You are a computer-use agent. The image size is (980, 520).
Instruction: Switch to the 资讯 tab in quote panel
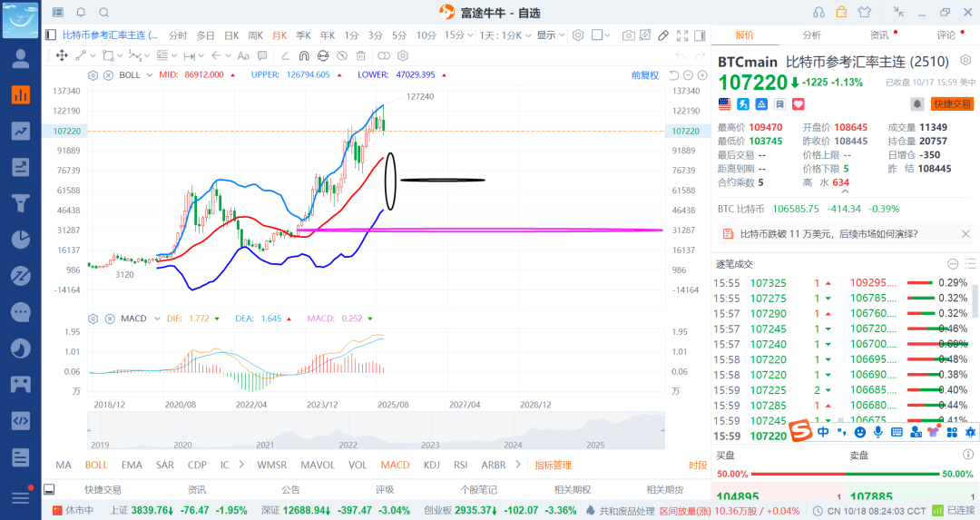coord(878,35)
